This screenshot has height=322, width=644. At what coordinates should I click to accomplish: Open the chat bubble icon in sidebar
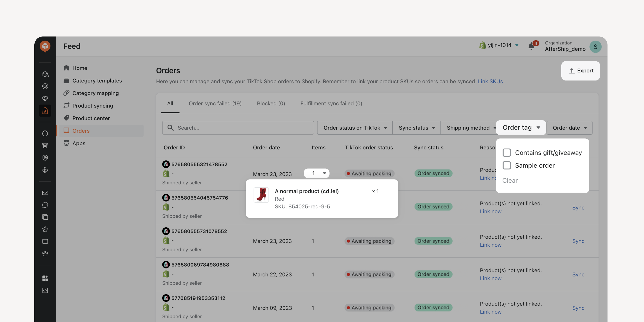coord(45,205)
